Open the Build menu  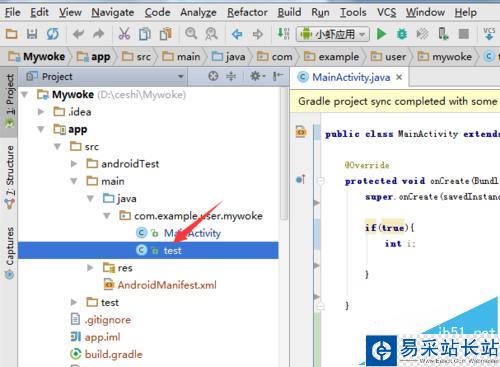(289, 12)
